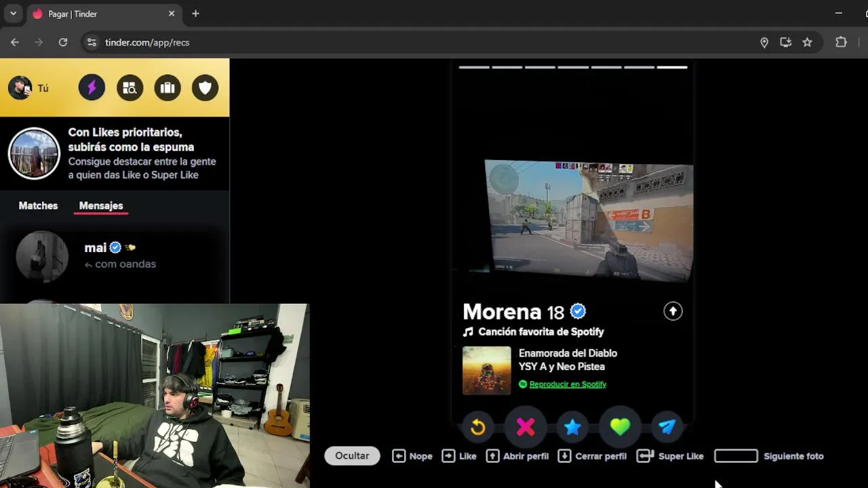The image size is (868, 488).
Task: Click the name Morena on the card
Action: click(x=502, y=312)
